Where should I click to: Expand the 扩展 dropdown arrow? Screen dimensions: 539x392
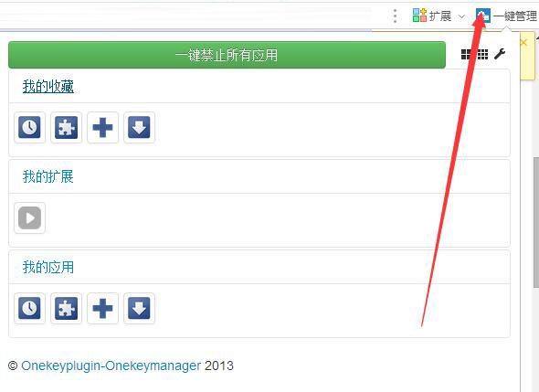tap(462, 16)
